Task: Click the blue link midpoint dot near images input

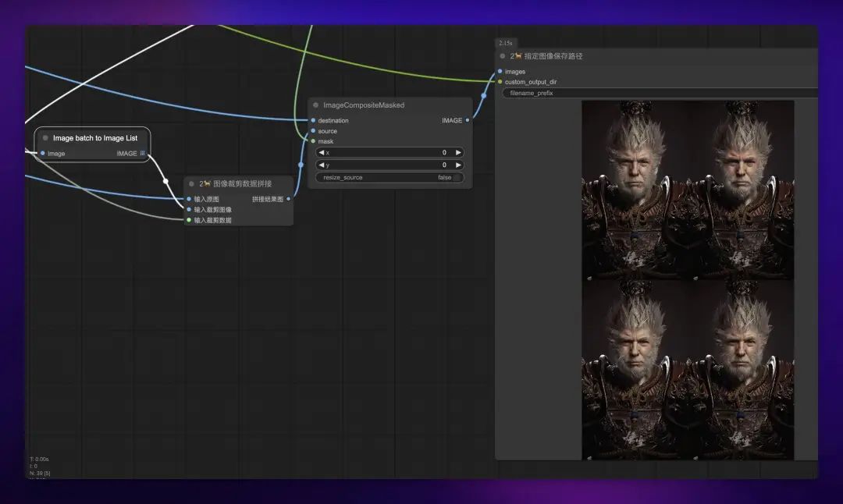Action: point(484,96)
